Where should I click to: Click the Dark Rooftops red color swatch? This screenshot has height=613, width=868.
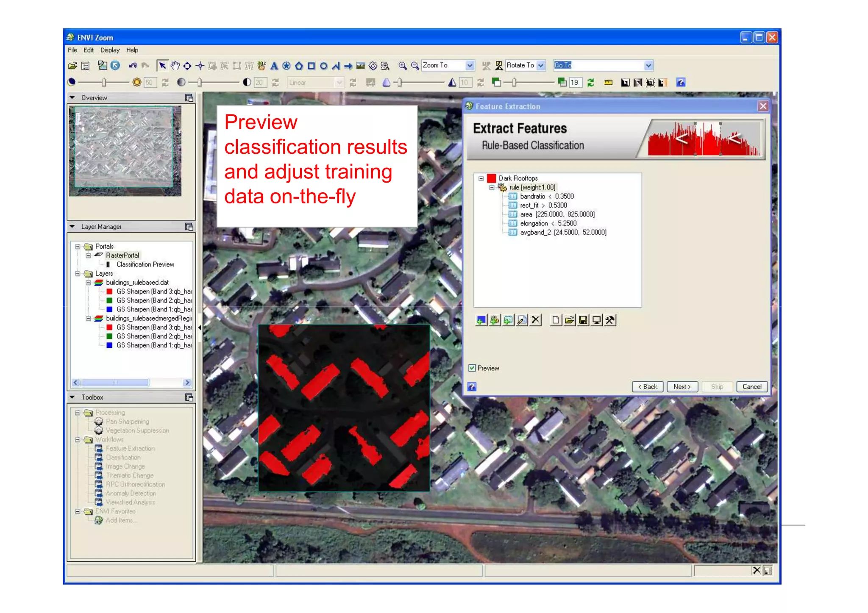[x=492, y=178]
